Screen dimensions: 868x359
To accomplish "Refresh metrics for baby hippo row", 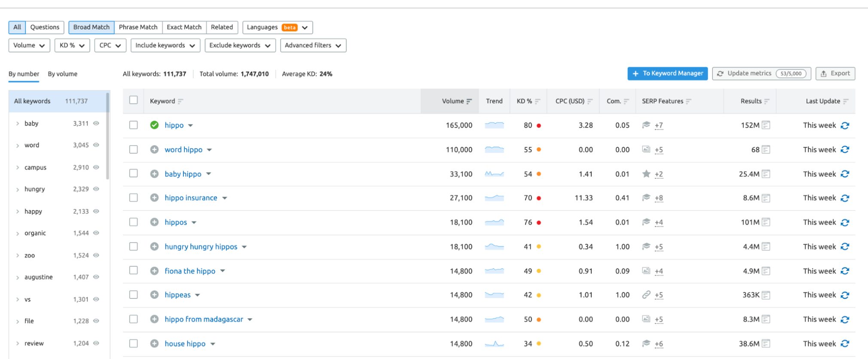I will [845, 174].
